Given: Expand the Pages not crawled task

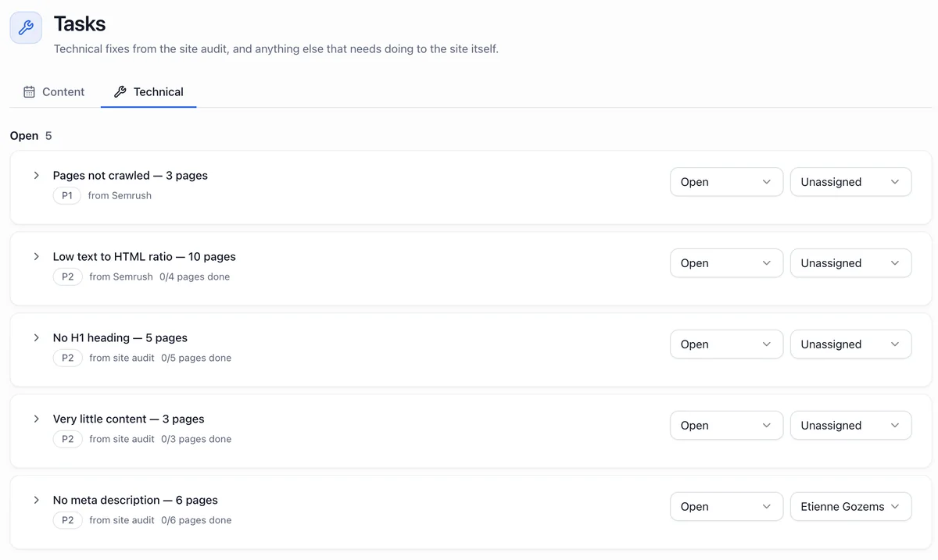Looking at the screenshot, I should click(x=36, y=175).
